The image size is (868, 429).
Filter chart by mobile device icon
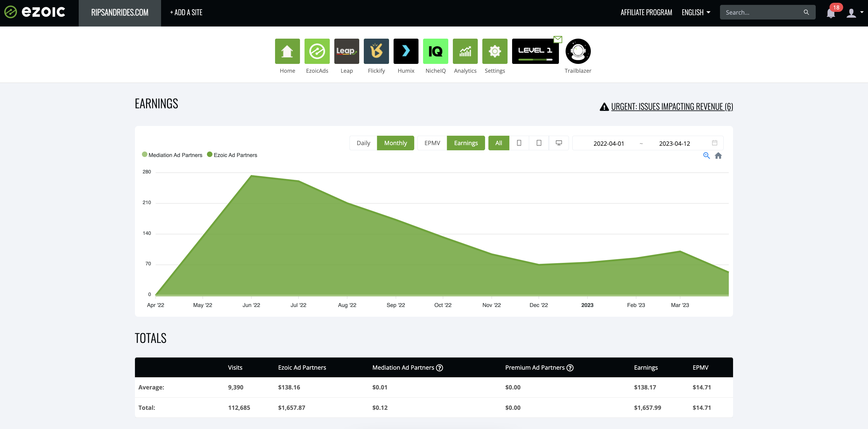coord(519,143)
